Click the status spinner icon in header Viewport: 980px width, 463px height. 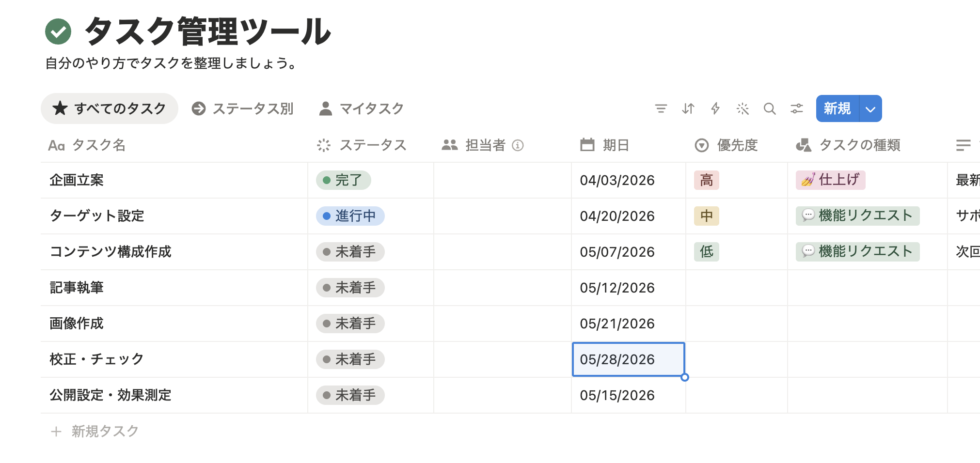pyautogui.click(x=324, y=145)
